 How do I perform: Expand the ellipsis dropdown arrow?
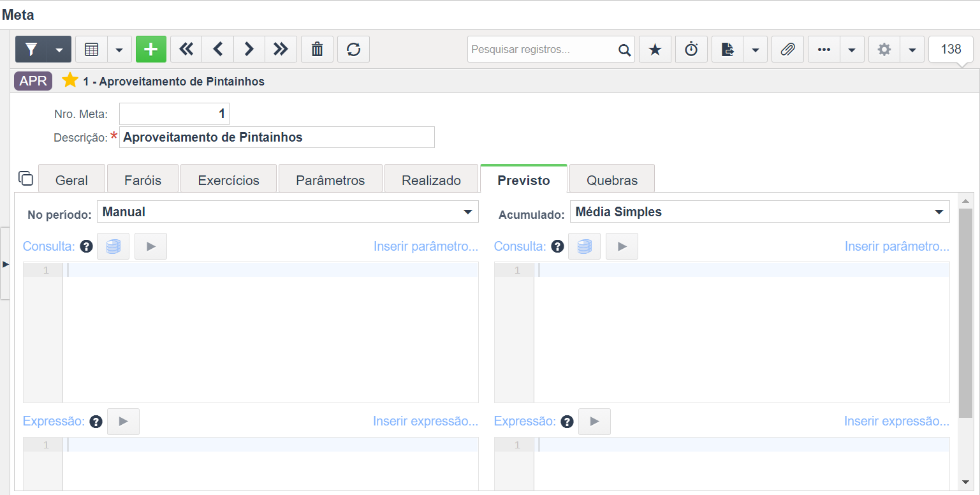click(x=852, y=49)
